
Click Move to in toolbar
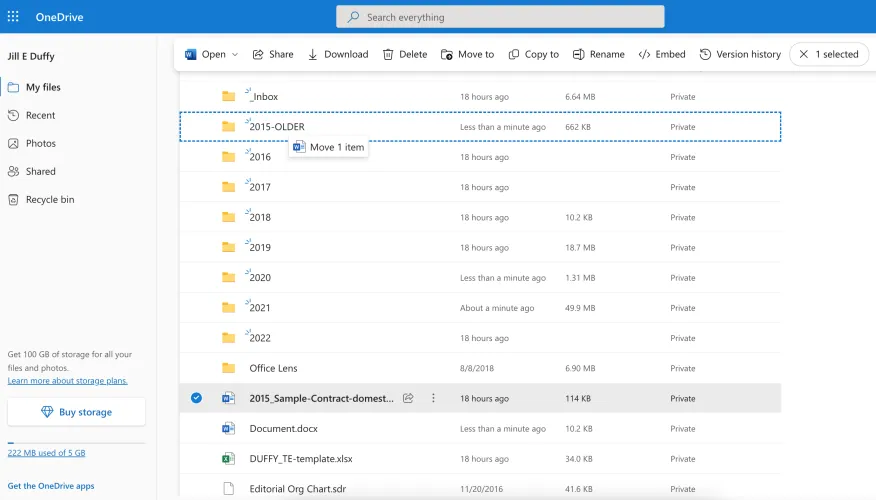click(467, 54)
